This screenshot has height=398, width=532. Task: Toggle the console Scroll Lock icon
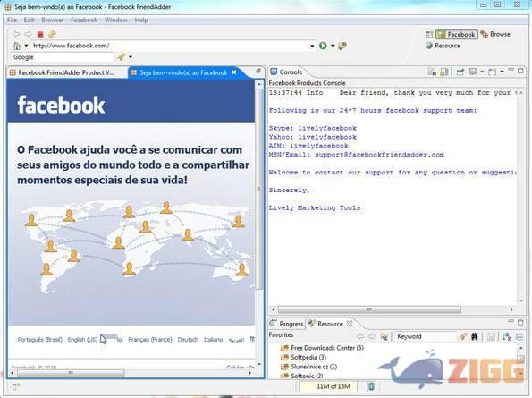pos(443,72)
